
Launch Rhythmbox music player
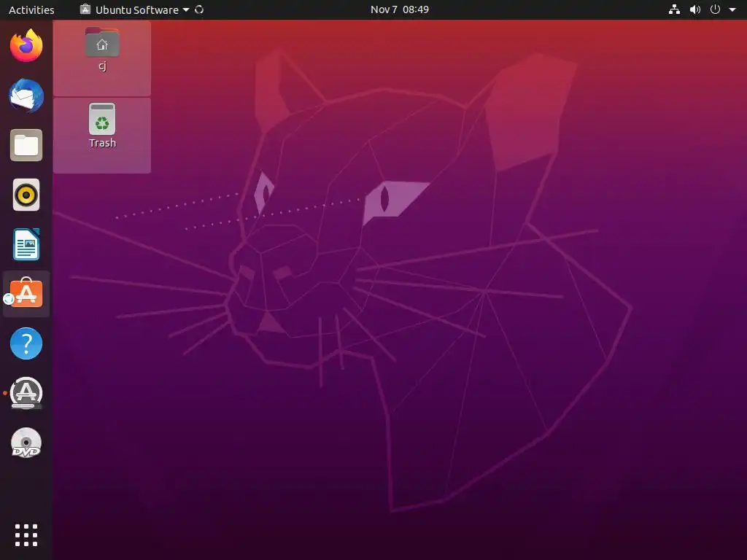pos(26,195)
